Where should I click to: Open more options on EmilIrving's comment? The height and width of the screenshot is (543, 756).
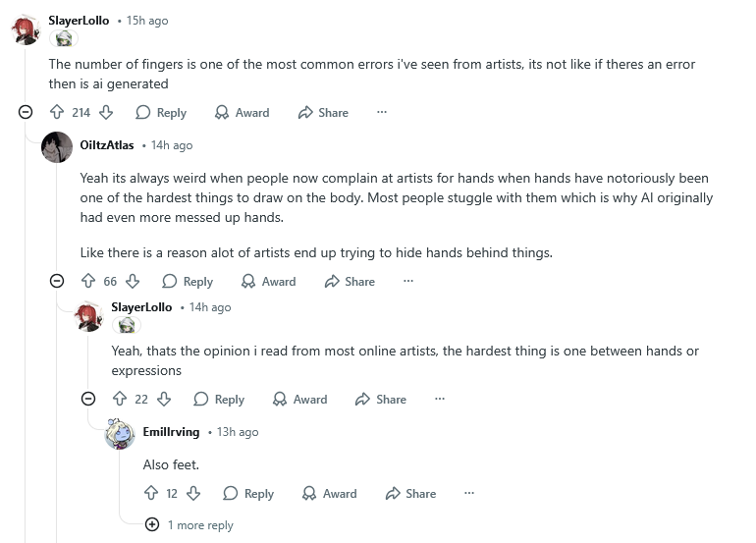[468, 494]
